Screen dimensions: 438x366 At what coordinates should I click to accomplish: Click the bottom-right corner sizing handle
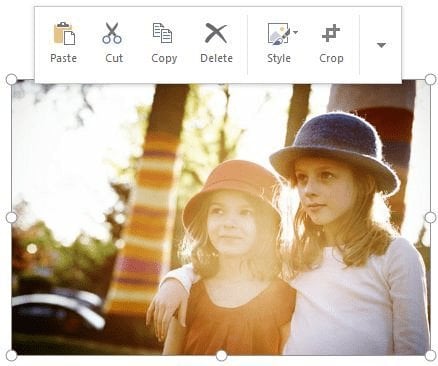click(430, 356)
